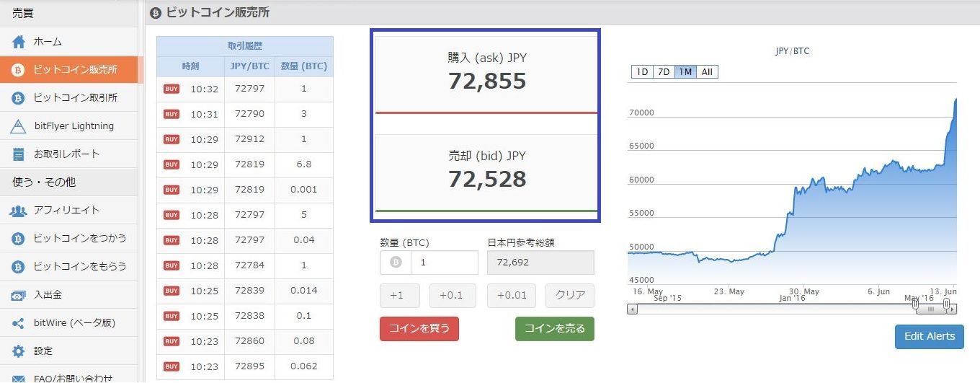Open お取引レポート page

coord(68,154)
